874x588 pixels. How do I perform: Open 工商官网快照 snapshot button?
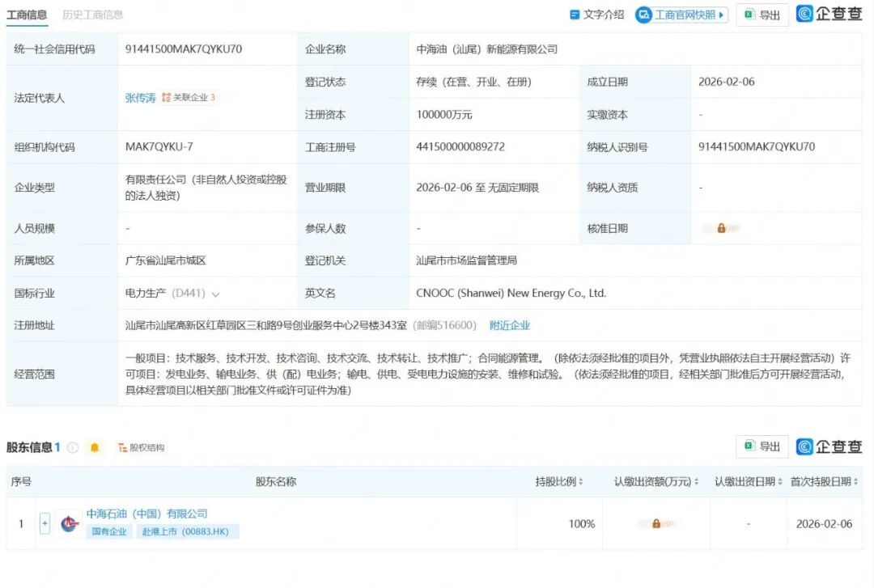click(681, 15)
